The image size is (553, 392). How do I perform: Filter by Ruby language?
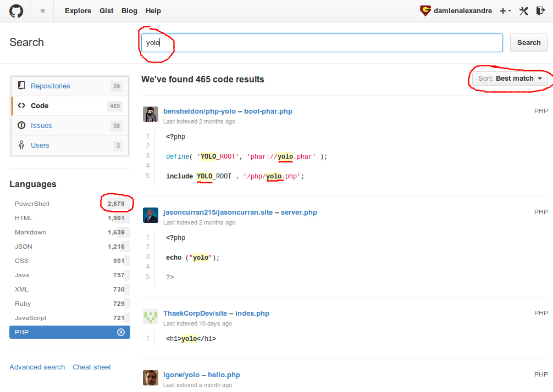click(70, 304)
